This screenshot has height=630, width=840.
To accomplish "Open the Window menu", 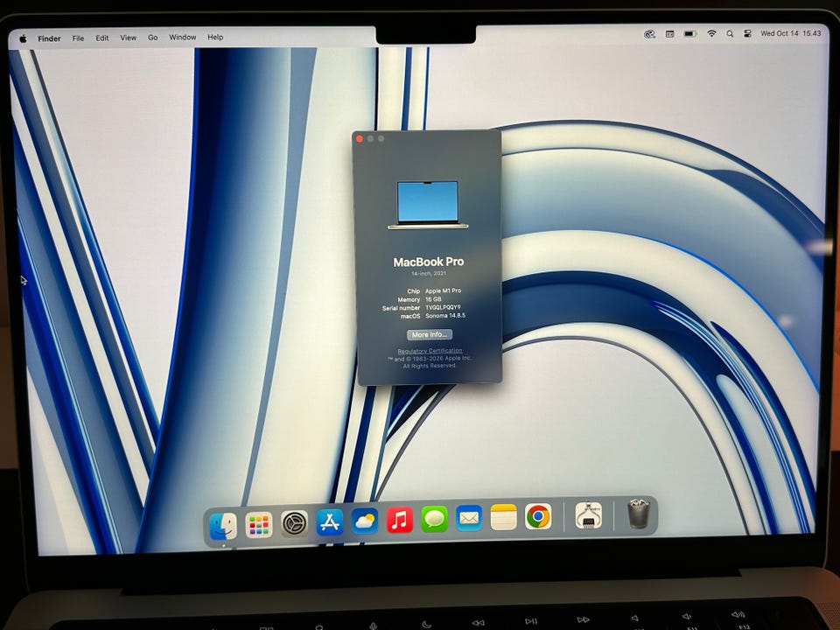I will (183, 37).
